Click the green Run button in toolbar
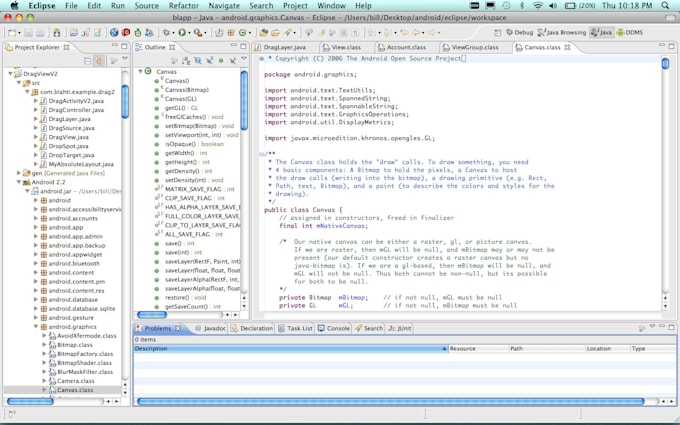Screen dimensions: 680x425 [182, 33]
